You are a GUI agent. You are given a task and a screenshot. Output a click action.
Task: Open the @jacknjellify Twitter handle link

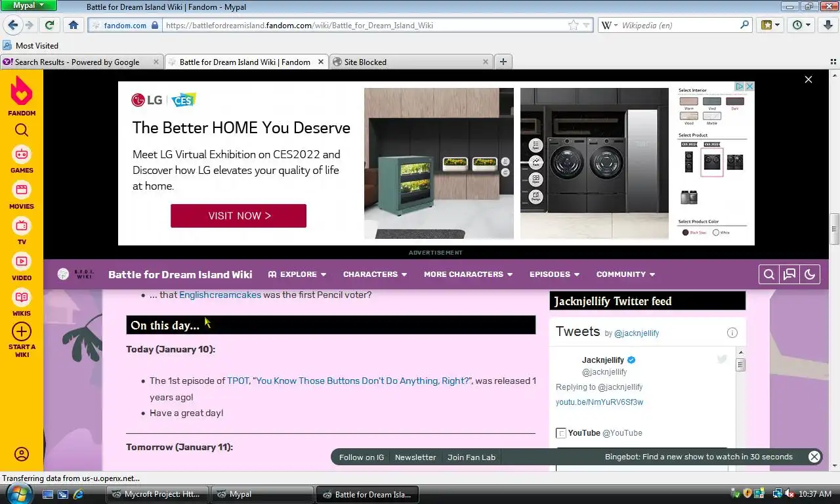pyautogui.click(x=637, y=333)
